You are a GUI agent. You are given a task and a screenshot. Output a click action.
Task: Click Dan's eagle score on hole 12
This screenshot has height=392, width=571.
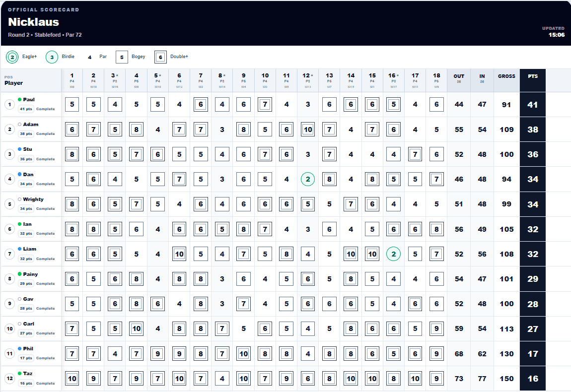308,179
